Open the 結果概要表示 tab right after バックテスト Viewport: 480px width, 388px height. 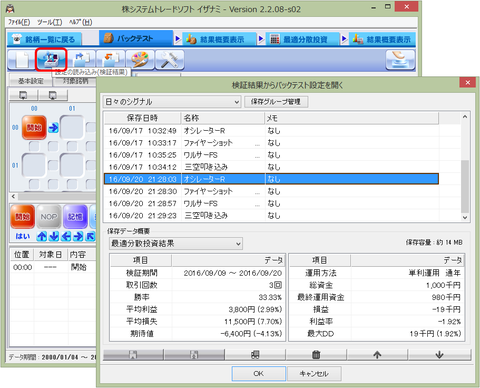click(x=220, y=39)
